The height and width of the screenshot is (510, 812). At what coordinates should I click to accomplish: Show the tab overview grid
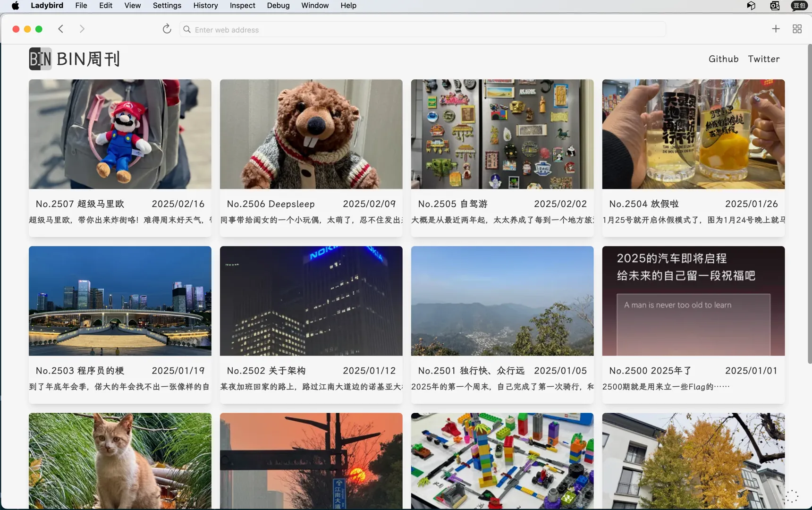797,29
